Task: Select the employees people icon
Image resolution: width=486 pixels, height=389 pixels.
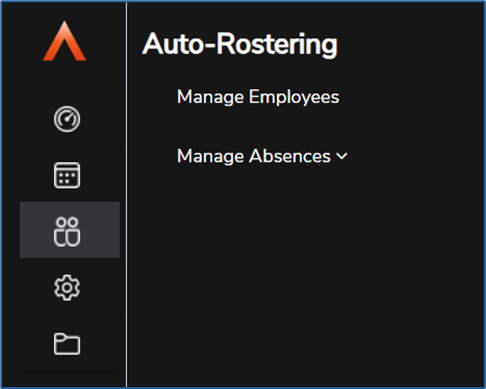Action: coord(67,232)
